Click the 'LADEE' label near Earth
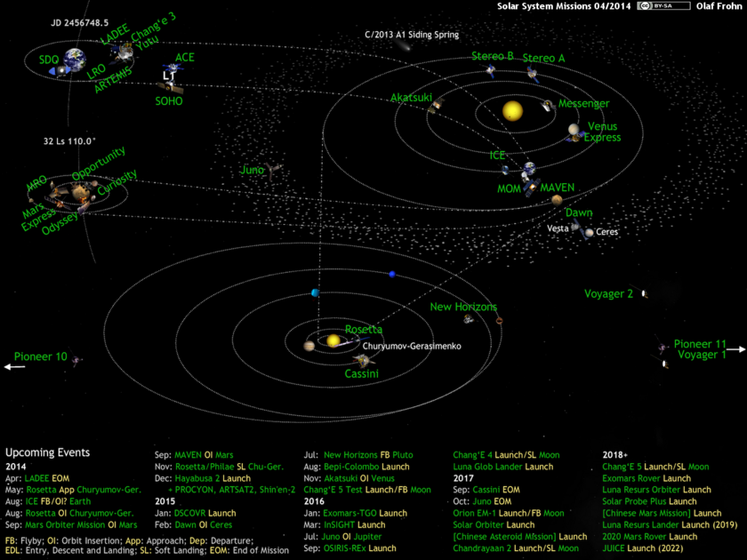 tap(116, 34)
